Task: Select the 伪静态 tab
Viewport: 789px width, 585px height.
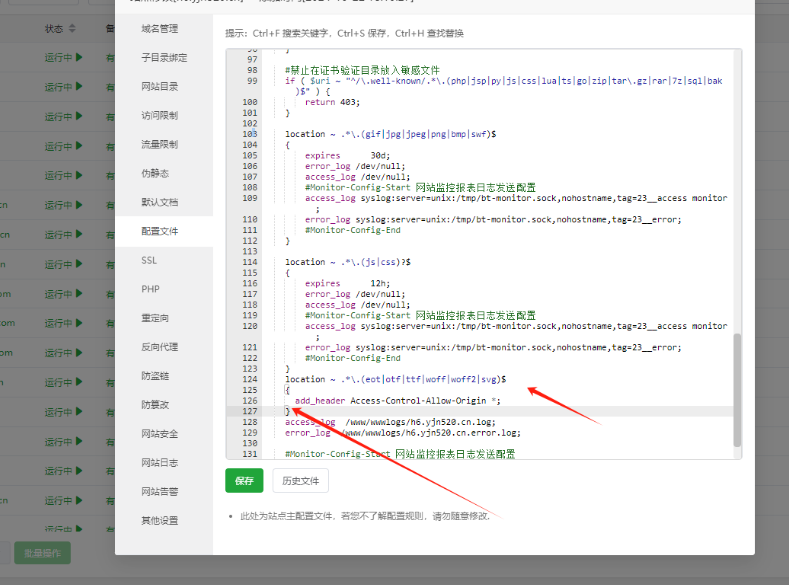Action: 155,173
